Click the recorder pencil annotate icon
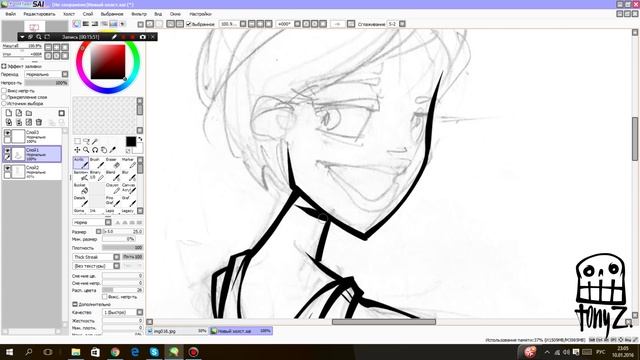This screenshot has width=640, height=360. pos(114,37)
